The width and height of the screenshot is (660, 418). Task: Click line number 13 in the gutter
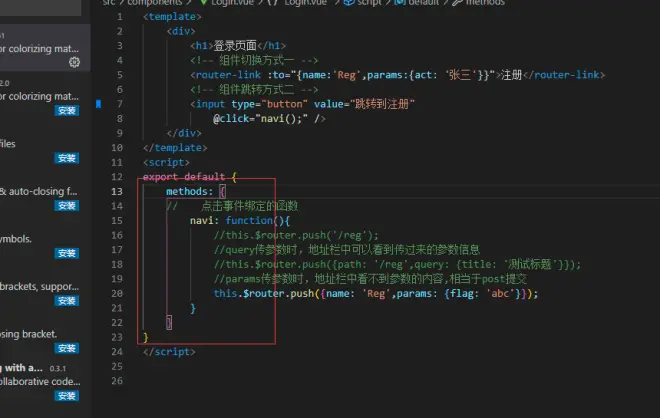click(117, 192)
